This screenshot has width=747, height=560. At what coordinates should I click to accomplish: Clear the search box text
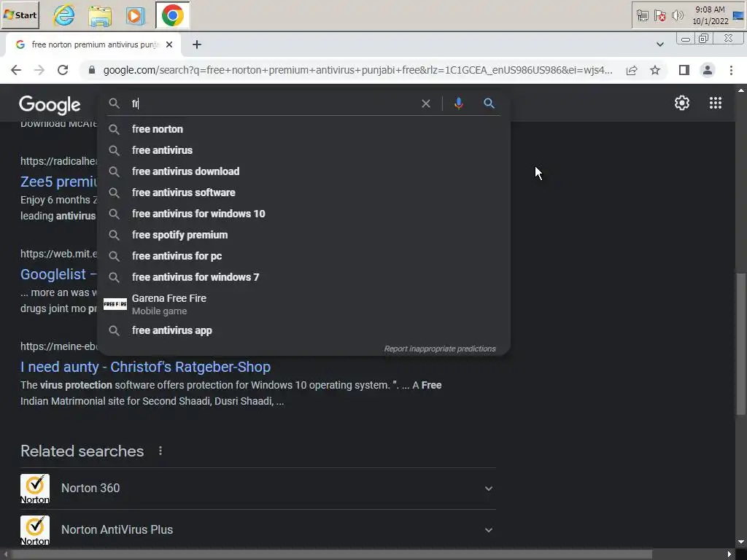point(426,104)
